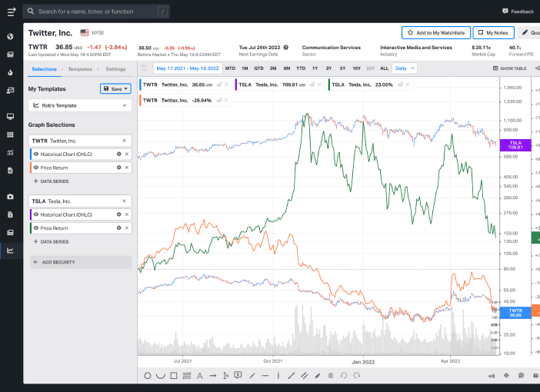Image resolution: width=540 pixels, height=392 pixels.
Task: Click the trash icon in drawing toolbar
Action: click(x=330, y=375)
